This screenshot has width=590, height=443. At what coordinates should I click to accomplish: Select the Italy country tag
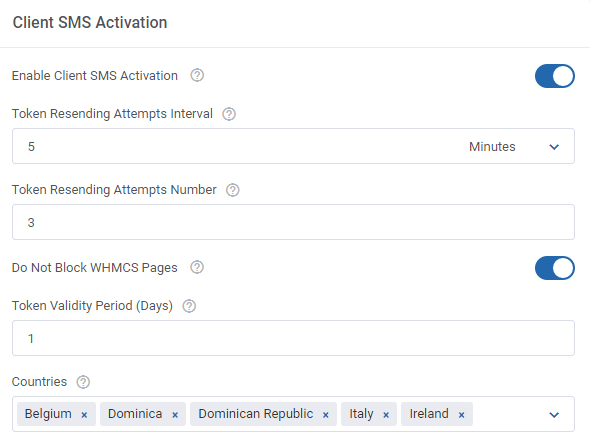pos(369,414)
